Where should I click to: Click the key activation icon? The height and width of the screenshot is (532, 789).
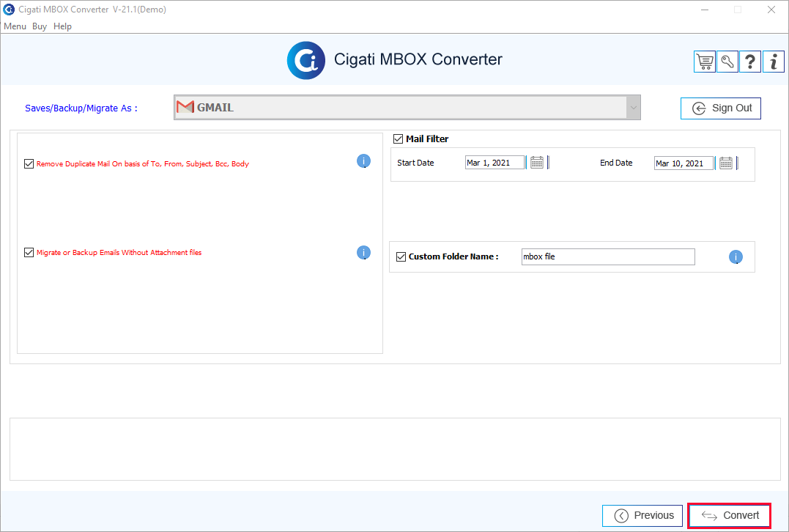point(727,62)
